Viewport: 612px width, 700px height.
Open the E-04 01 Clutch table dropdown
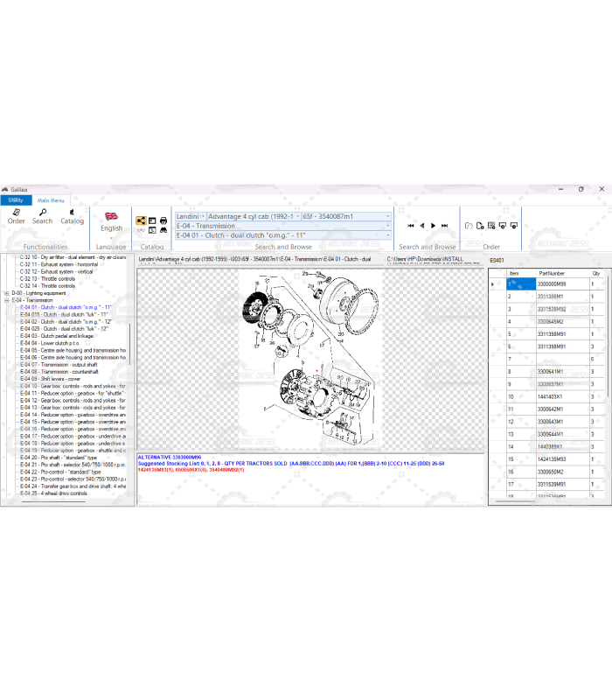tap(387, 235)
